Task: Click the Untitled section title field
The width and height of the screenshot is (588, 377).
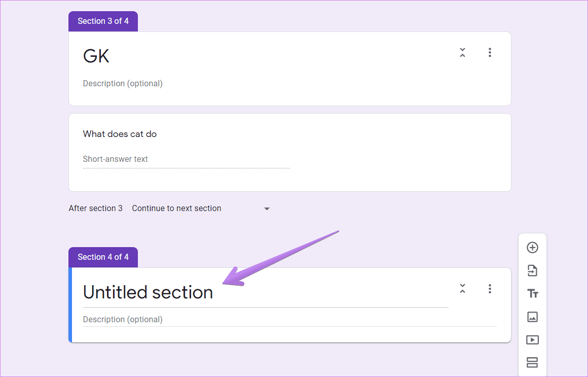Action: coord(266,292)
